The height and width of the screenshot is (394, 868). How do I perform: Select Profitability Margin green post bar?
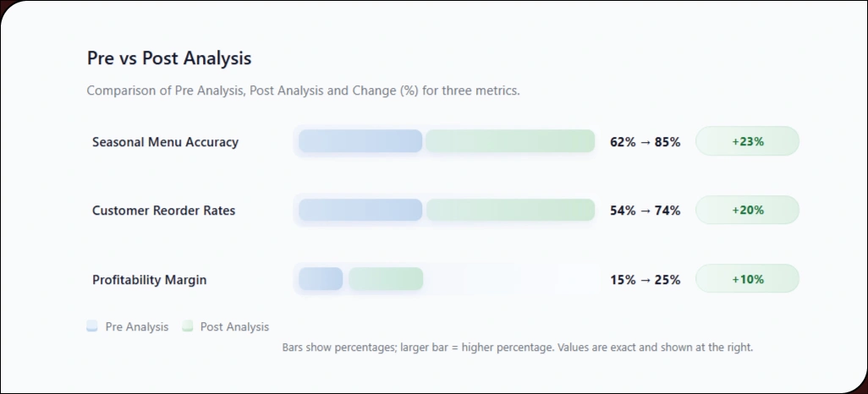[x=386, y=279]
